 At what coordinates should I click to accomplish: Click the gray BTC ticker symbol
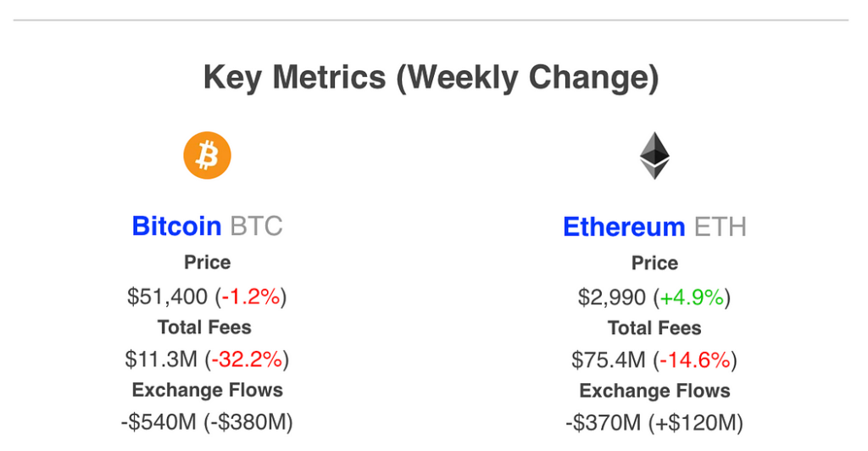tap(256, 226)
